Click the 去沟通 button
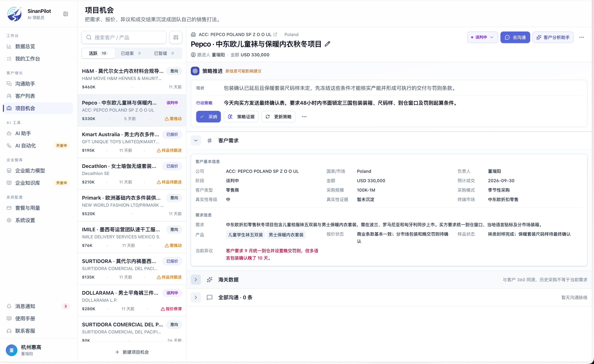The width and height of the screenshot is (594, 364). 515,37
